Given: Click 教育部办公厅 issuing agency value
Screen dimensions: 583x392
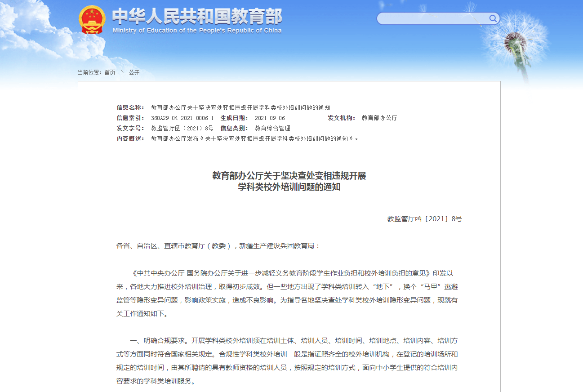Looking at the screenshot, I should point(379,118).
